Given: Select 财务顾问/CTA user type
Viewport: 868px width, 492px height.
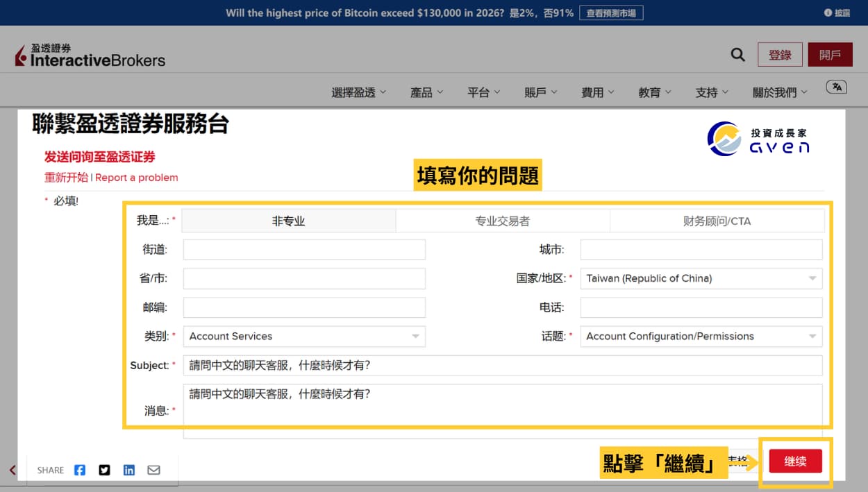Looking at the screenshot, I should [717, 221].
